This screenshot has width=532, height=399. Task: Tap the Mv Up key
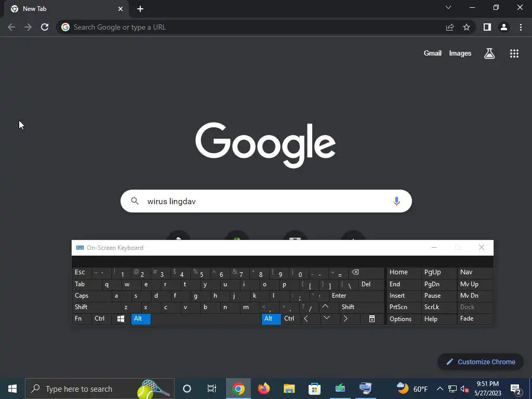coord(475,284)
